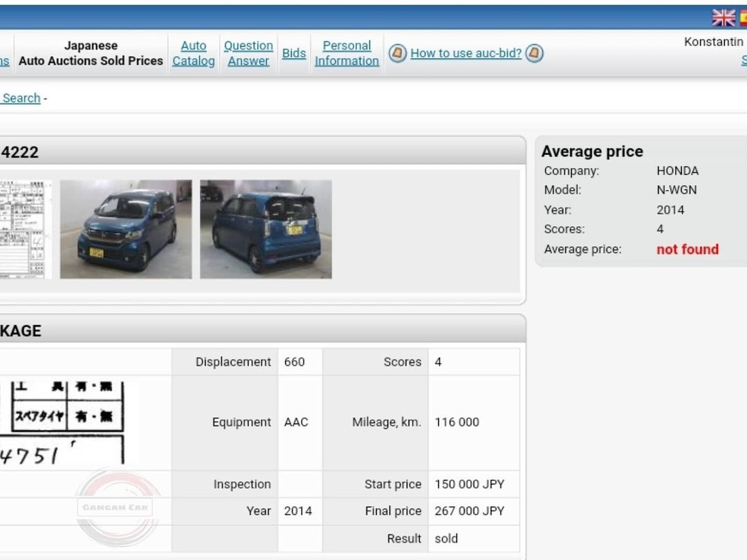747x560 pixels.
Task: Open How to use auc-bid guide
Action: tap(466, 53)
